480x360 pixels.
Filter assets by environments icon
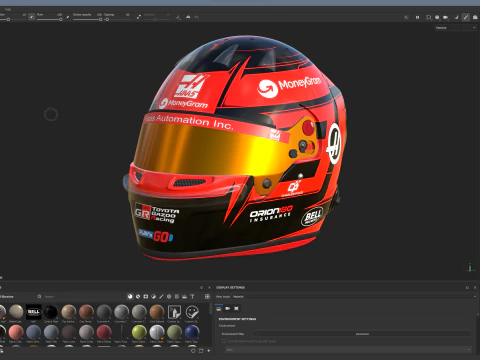[184, 296]
